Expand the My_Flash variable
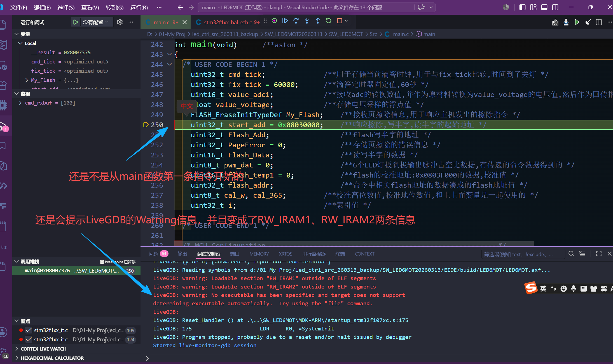The image size is (613, 364). (x=27, y=80)
